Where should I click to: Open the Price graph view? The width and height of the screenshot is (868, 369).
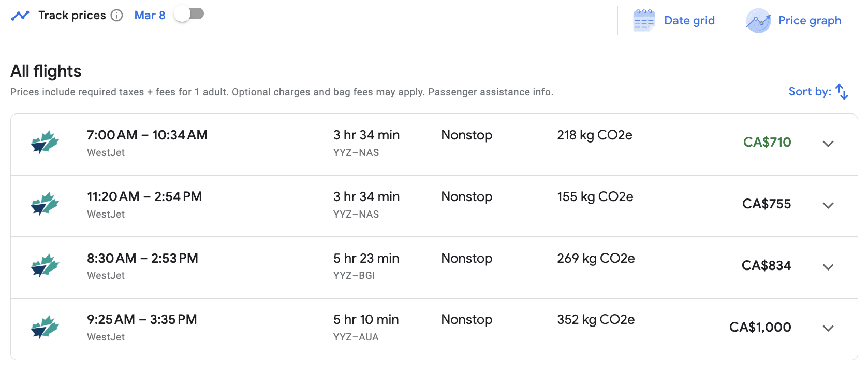point(810,21)
